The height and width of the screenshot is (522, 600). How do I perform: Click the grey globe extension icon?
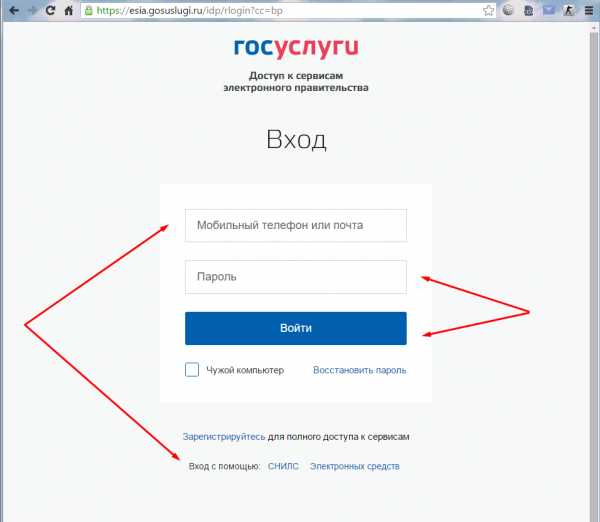(x=508, y=10)
